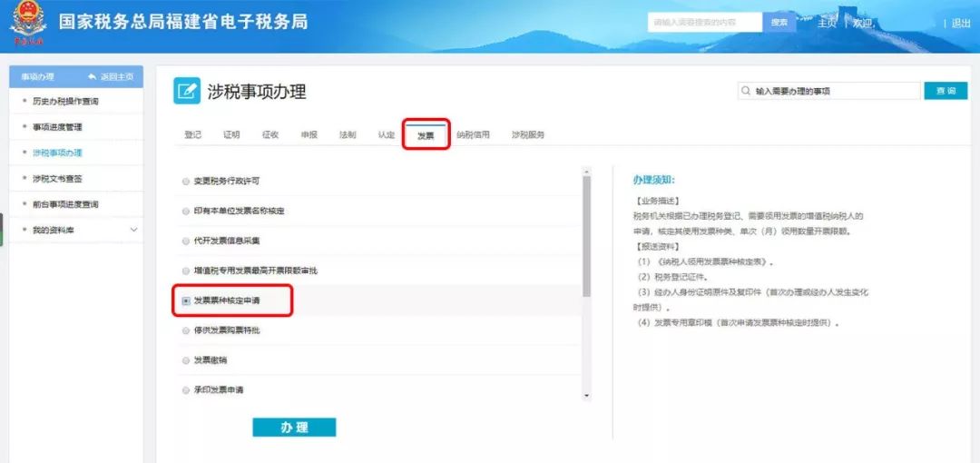Pick the 代开发票信息采集 radio option
The image size is (980, 463).
coord(186,241)
